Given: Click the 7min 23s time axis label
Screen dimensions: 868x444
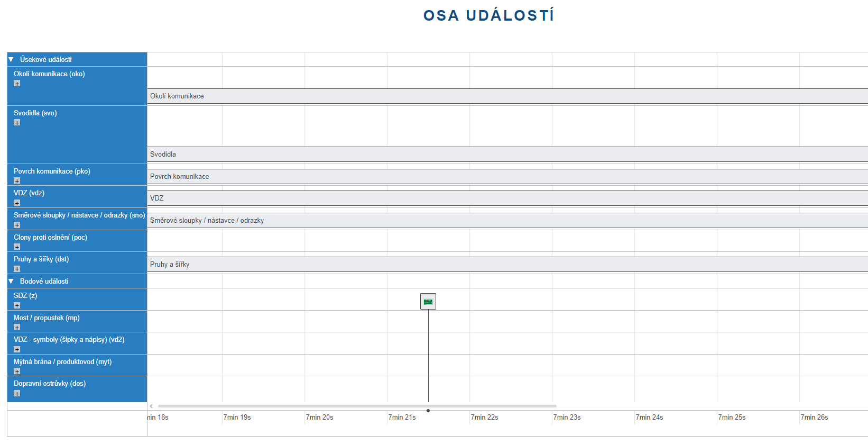Looking at the screenshot, I should (567, 417).
